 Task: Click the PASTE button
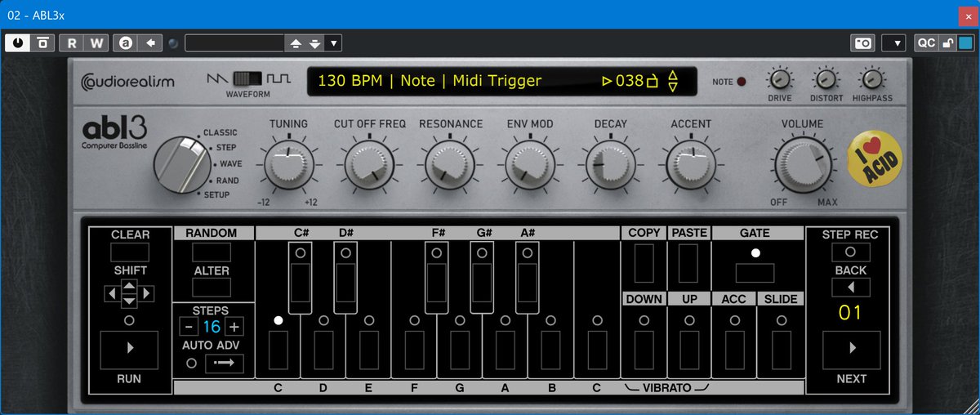tap(689, 263)
